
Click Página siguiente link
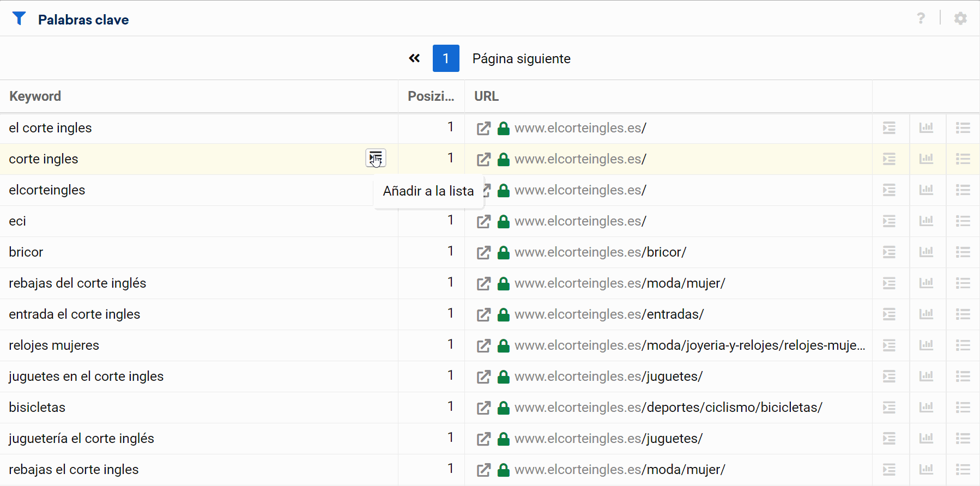pos(521,59)
